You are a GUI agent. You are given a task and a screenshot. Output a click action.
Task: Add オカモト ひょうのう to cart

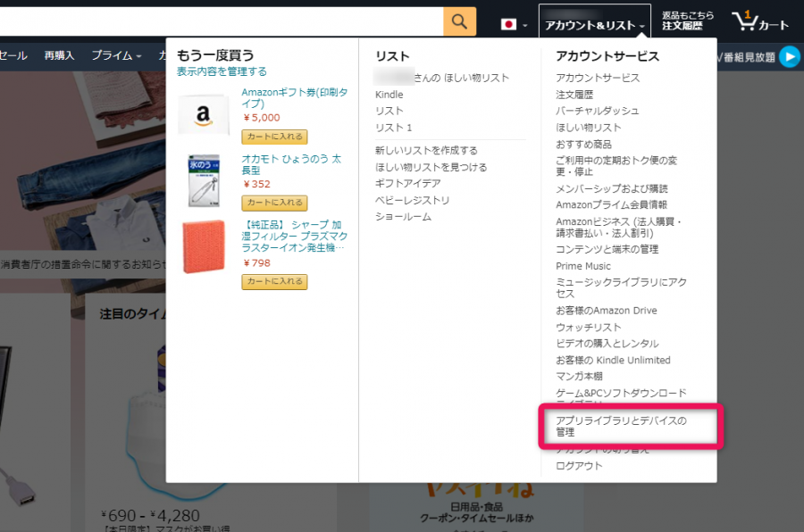point(274,203)
